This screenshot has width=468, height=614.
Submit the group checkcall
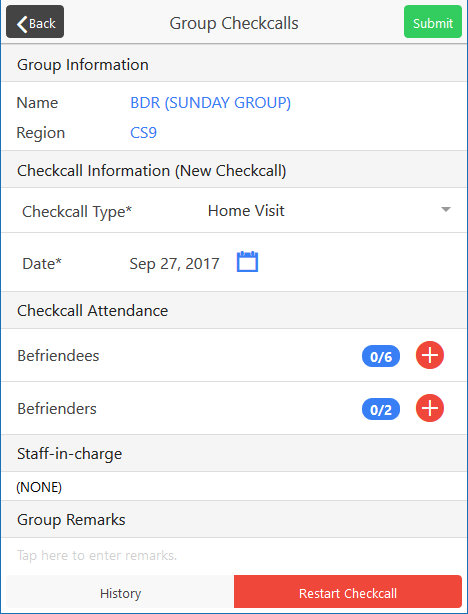(433, 22)
